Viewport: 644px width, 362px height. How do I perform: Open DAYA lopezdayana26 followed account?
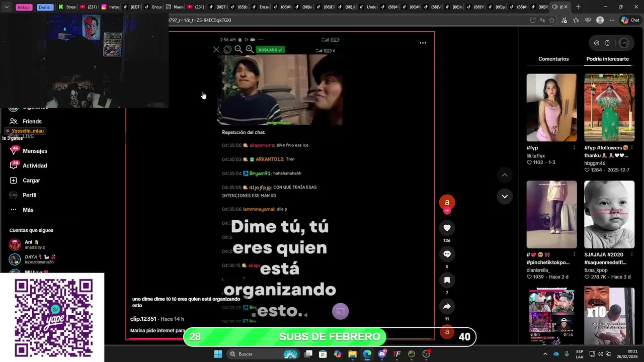(32, 259)
